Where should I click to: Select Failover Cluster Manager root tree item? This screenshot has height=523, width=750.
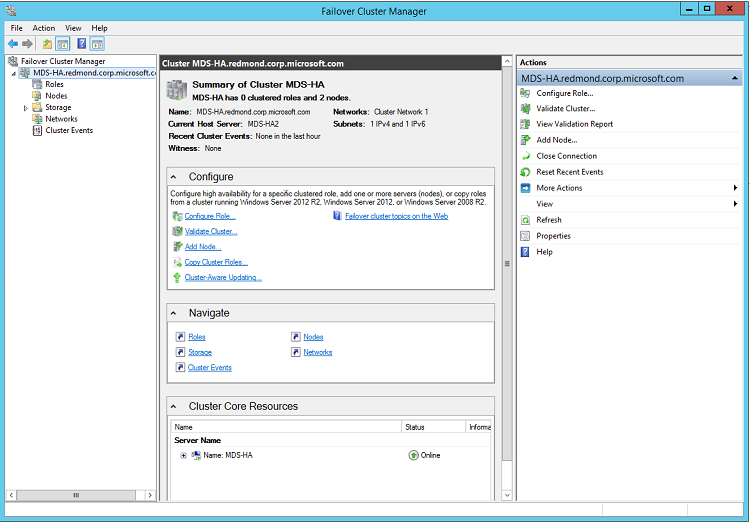pos(63,61)
